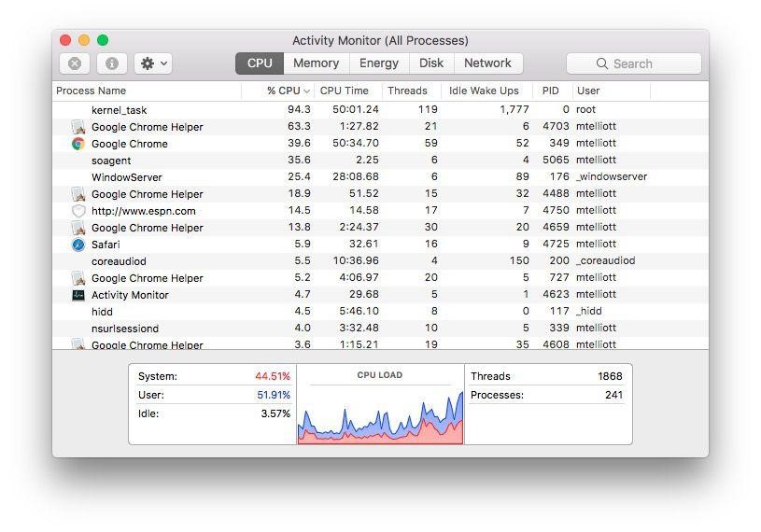
Task: Click the 1,777 idle wake ups value
Action: tap(514, 109)
